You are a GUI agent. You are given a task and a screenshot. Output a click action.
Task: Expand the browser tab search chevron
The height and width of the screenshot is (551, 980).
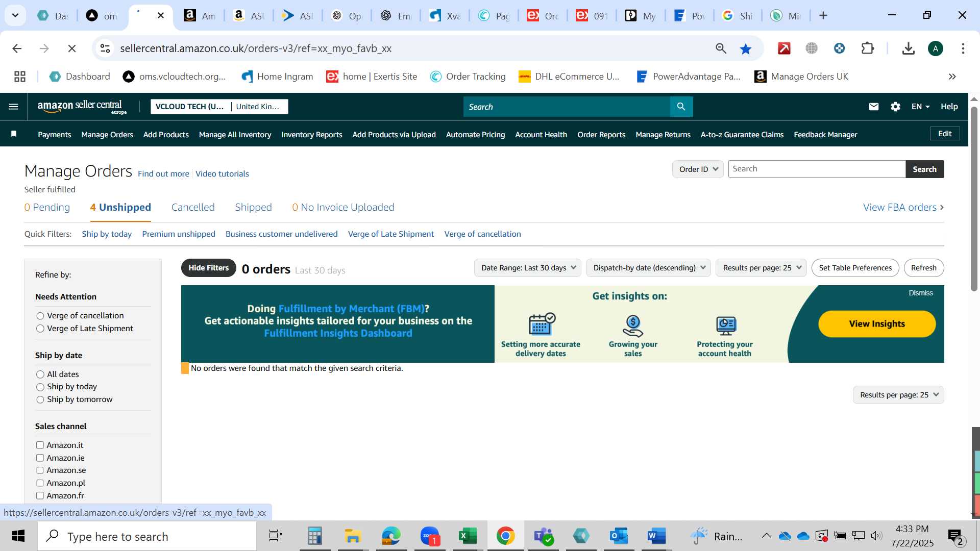(15, 16)
